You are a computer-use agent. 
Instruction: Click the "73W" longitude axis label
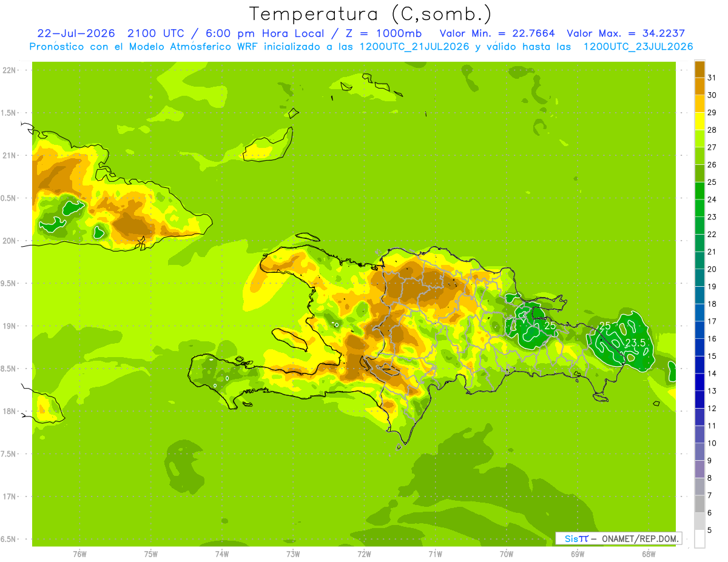pyautogui.click(x=293, y=554)
